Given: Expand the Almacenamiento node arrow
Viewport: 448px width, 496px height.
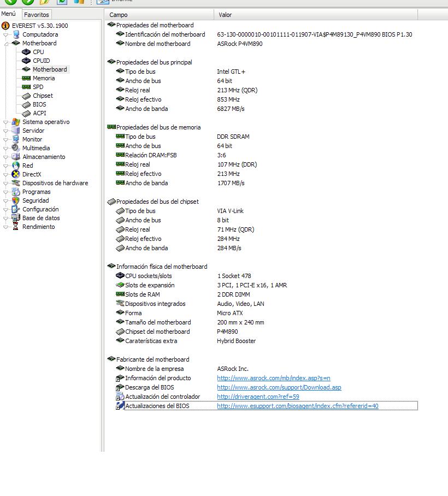Looking at the screenshot, I should pos(5,157).
